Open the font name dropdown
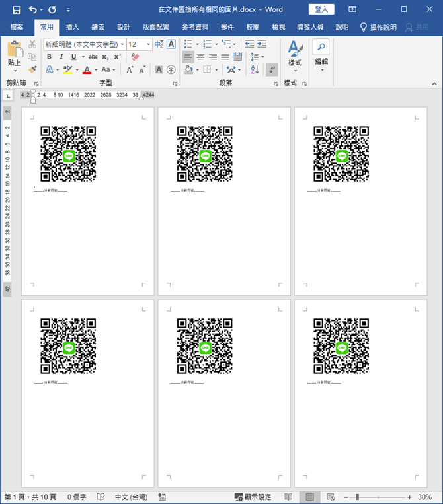The height and width of the screenshot is (504, 443). click(x=122, y=44)
